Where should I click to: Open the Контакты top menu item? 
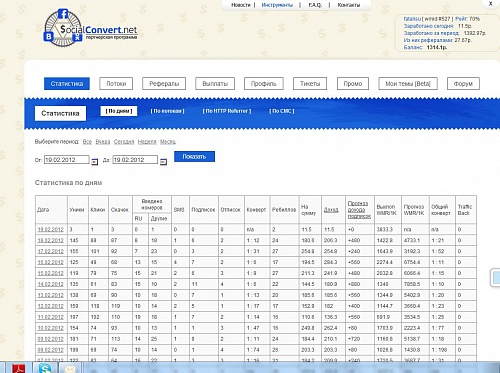(x=349, y=5)
